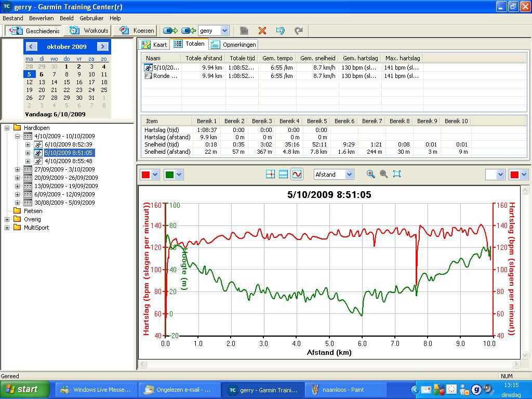Viewport: 532px width, 399px height.
Task: Switch to the Kaart tab
Action: click(x=155, y=45)
